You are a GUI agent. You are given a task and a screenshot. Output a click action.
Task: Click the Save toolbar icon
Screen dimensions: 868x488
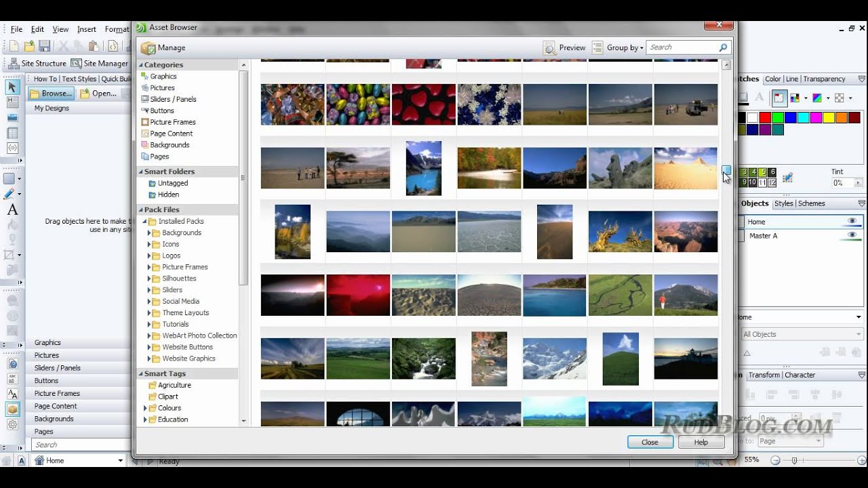click(44, 46)
